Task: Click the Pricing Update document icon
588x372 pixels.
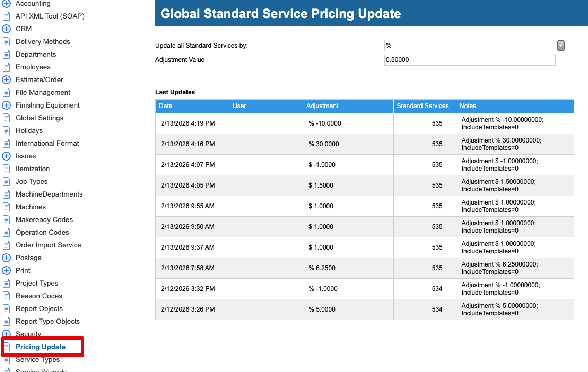Action: (x=6, y=347)
